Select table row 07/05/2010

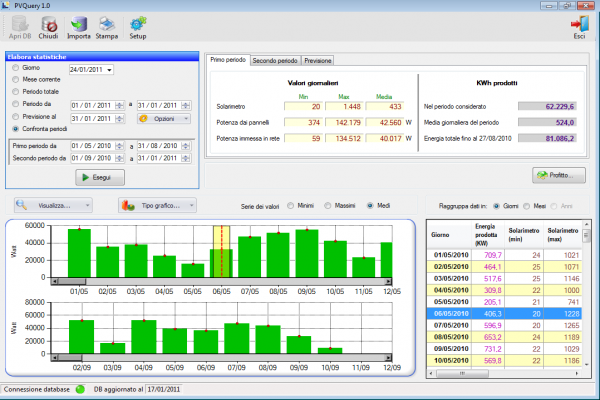pyautogui.click(x=504, y=325)
